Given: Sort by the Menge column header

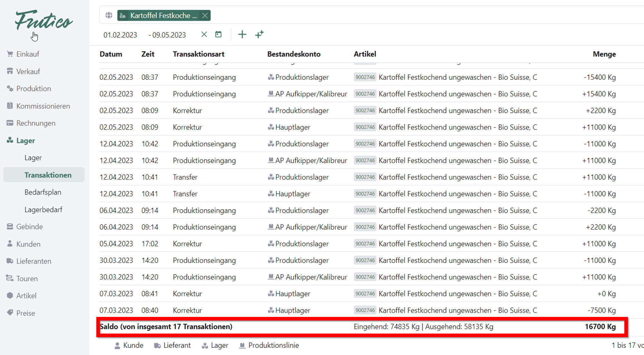Looking at the screenshot, I should click(x=604, y=54).
